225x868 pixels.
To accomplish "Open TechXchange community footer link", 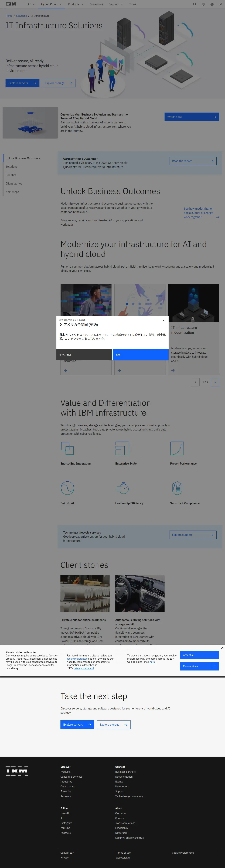I will tap(129, 796).
